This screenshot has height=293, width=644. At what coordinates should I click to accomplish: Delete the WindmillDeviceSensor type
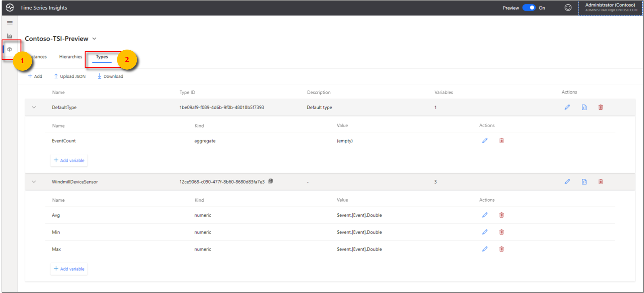tap(601, 181)
